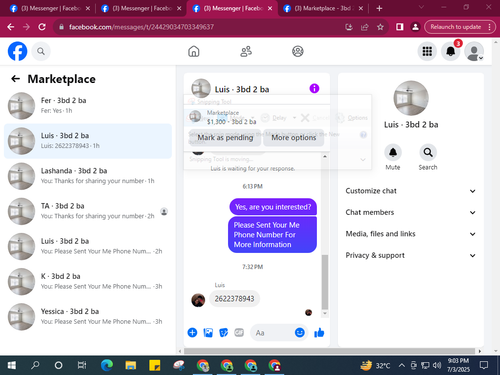Click the address bar URL

pyautogui.click(x=141, y=27)
